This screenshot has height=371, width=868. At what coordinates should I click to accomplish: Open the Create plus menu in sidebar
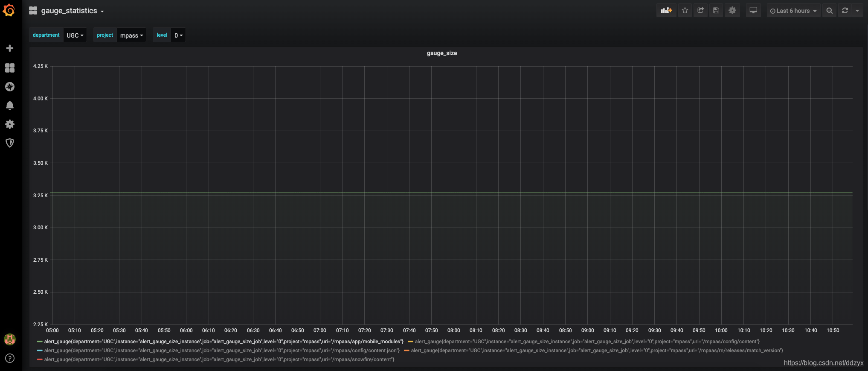pyautogui.click(x=10, y=48)
